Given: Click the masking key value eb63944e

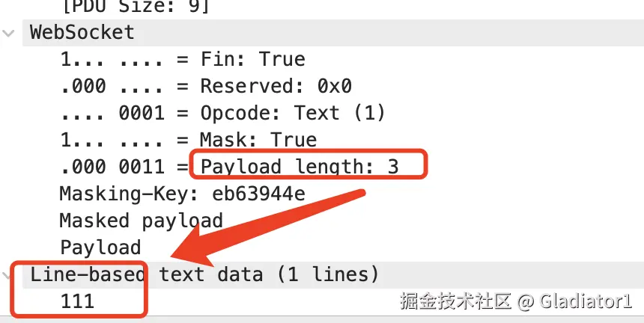Looking at the screenshot, I should point(258,194).
